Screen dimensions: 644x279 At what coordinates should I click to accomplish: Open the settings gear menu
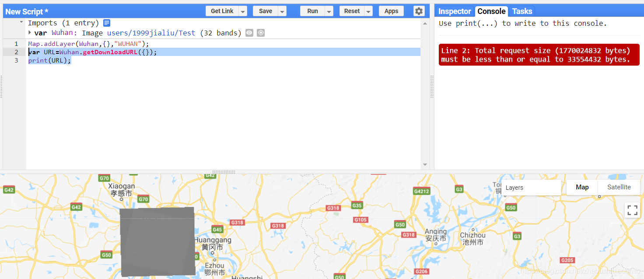tap(419, 11)
